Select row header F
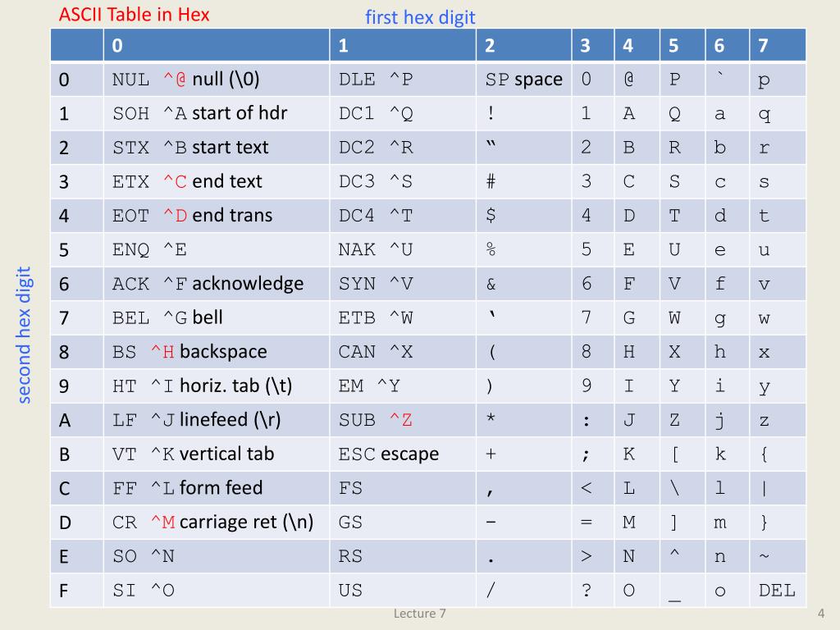This screenshot has height=630, width=840. click(x=76, y=591)
